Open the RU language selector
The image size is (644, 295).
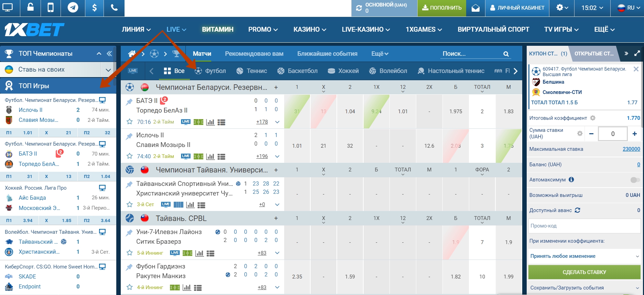[629, 8]
